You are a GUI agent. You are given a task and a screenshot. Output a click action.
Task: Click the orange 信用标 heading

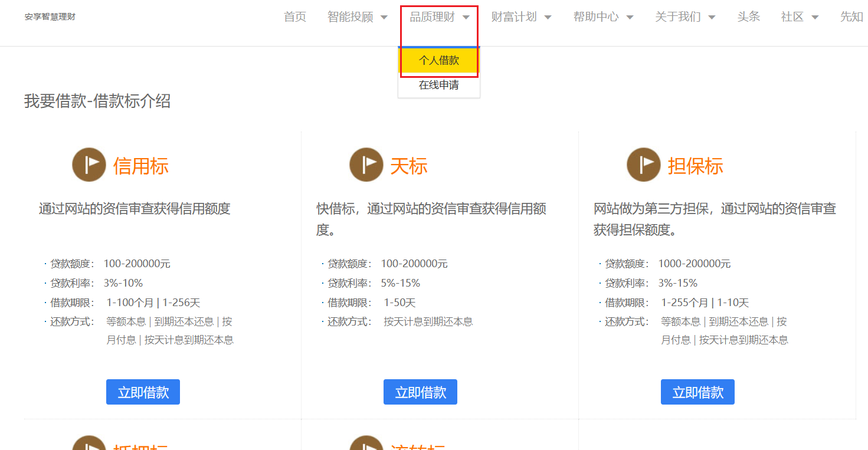tap(141, 166)
